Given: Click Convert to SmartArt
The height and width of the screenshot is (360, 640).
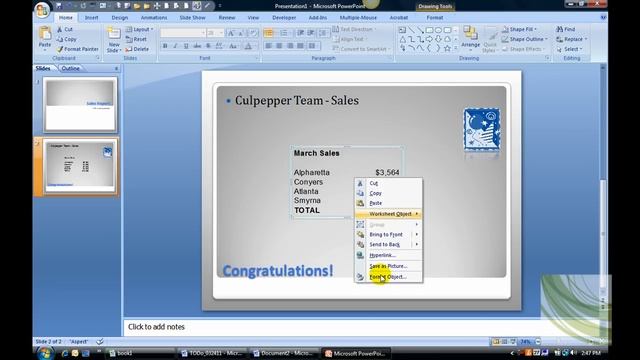Looking at the screenshot, I should pos(361,49).
